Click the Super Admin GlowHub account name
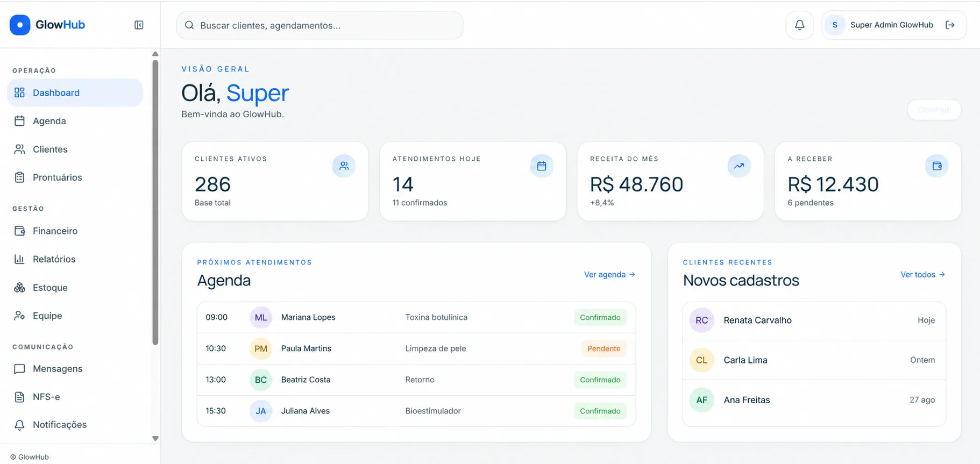Screen dimensions: 980x464 tap(891, 25)
